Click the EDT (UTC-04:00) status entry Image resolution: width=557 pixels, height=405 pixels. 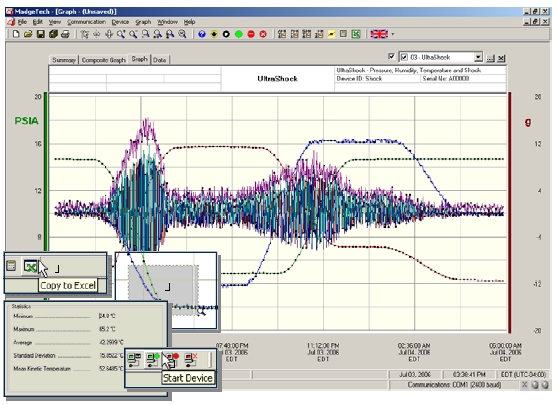[x=523, y=374]
